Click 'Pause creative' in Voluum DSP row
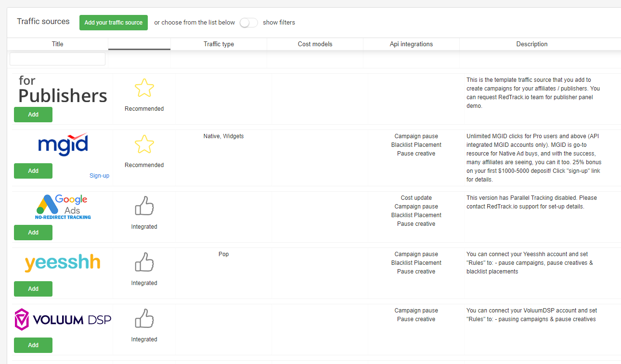 (416, 319)
